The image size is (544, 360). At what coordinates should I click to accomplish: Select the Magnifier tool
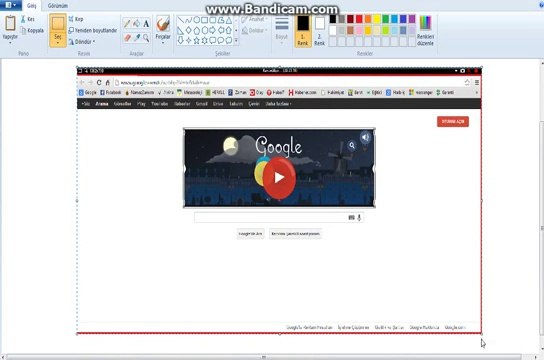tap(146, 37)
